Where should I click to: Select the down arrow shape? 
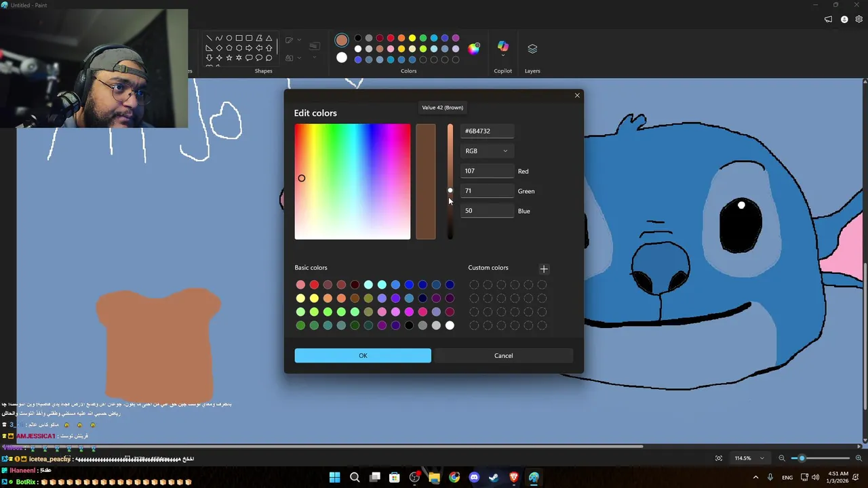pyautogui.click(x=209, y=58)
